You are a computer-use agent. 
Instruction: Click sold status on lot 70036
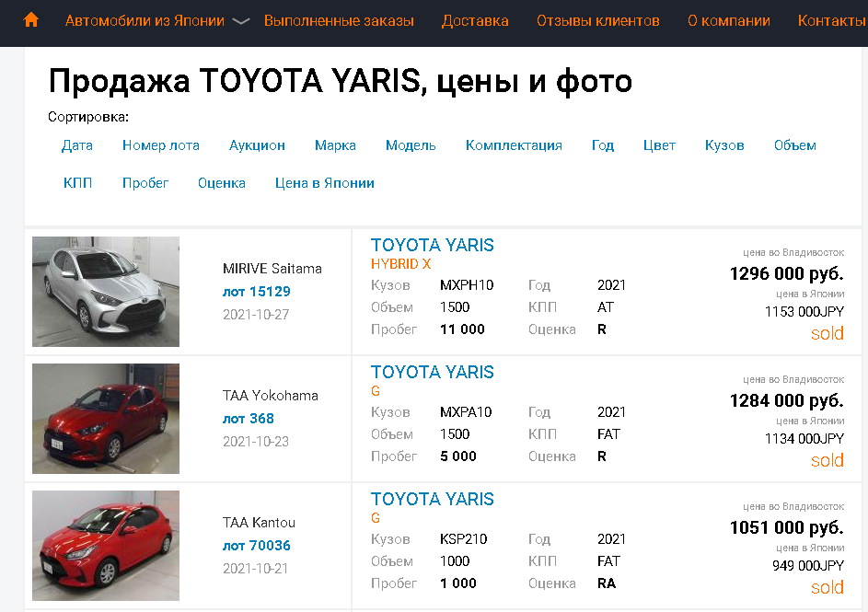pyautogui.click(x=827, y=587)
